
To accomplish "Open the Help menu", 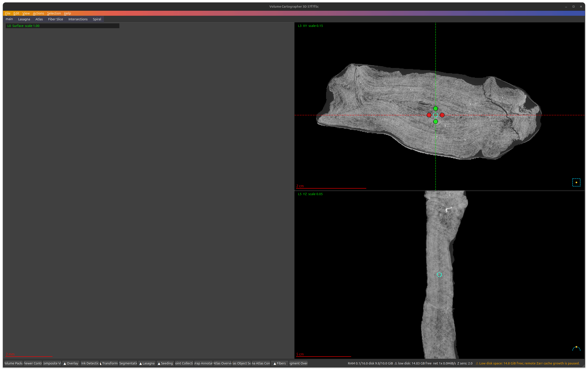I will 67,13.
